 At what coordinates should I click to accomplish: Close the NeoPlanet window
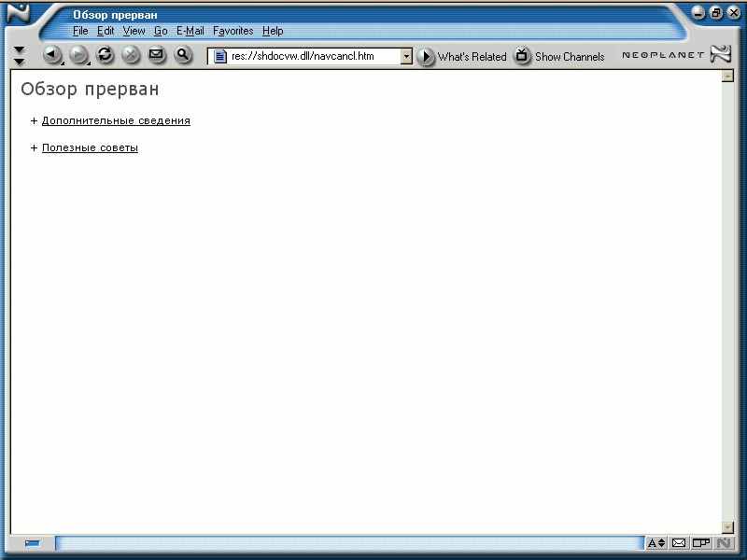734,13
